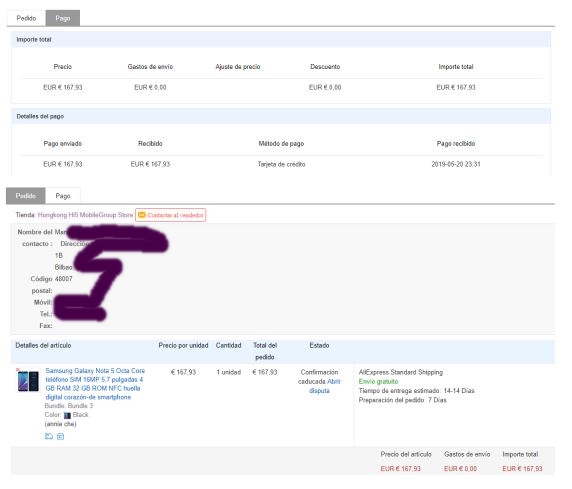
Task: Click the green Envío gratuito text
Action: pyautogui.click(x=378, y=381)
